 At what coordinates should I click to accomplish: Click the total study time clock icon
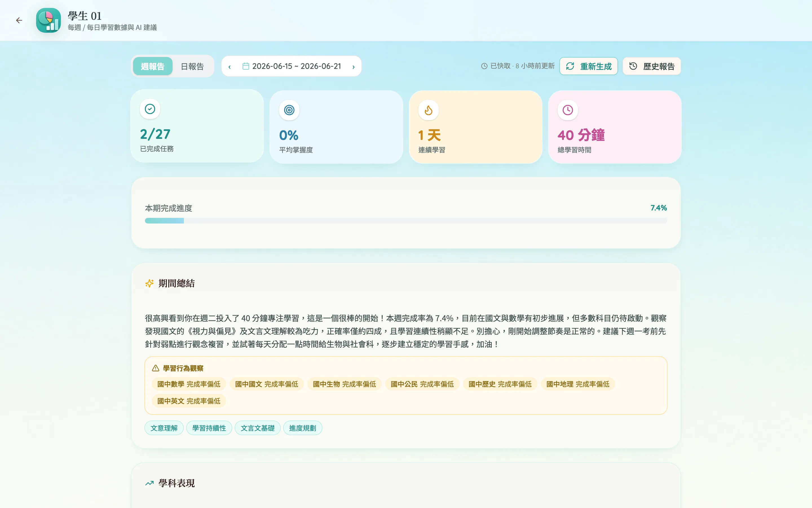[x=568, y=110]
